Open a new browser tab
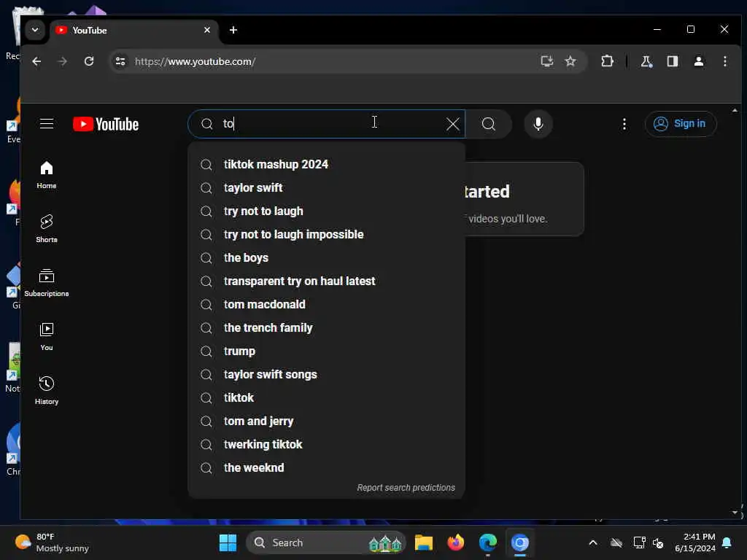This screenshot has width=747, height=560. 233,30
